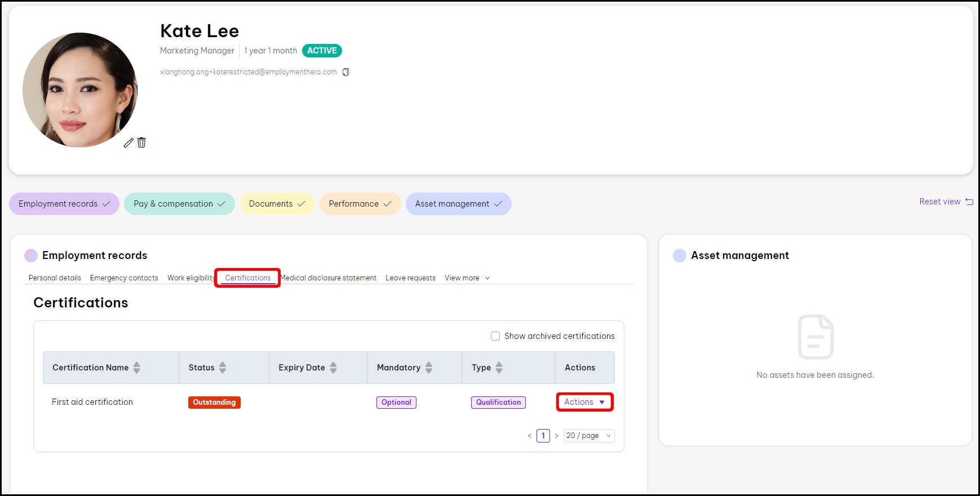Toggle Asset management section pill
Image resolution: width=980 pixels, height=496 pixels.
[x=458, y=204]
